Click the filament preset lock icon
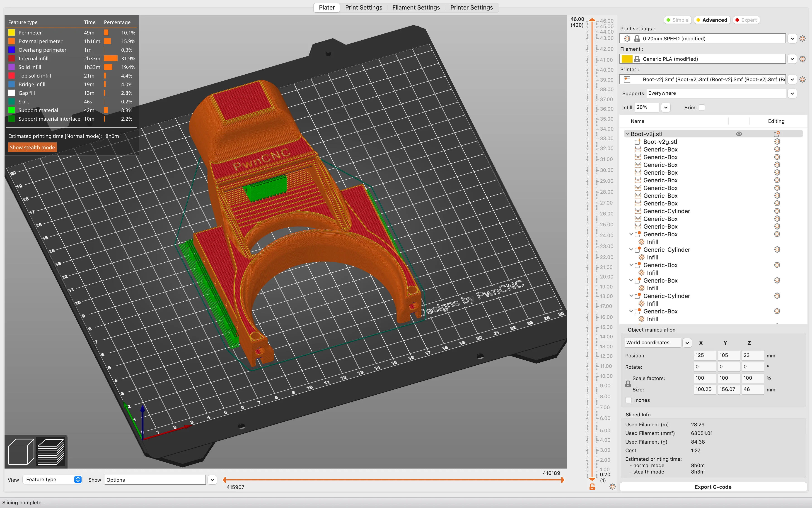 click(636, 59)
